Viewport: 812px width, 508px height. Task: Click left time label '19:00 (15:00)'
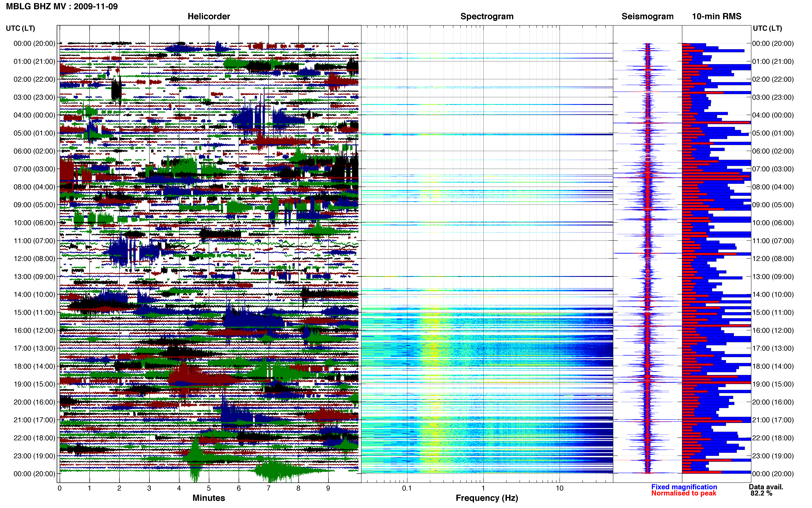(34, 384)
